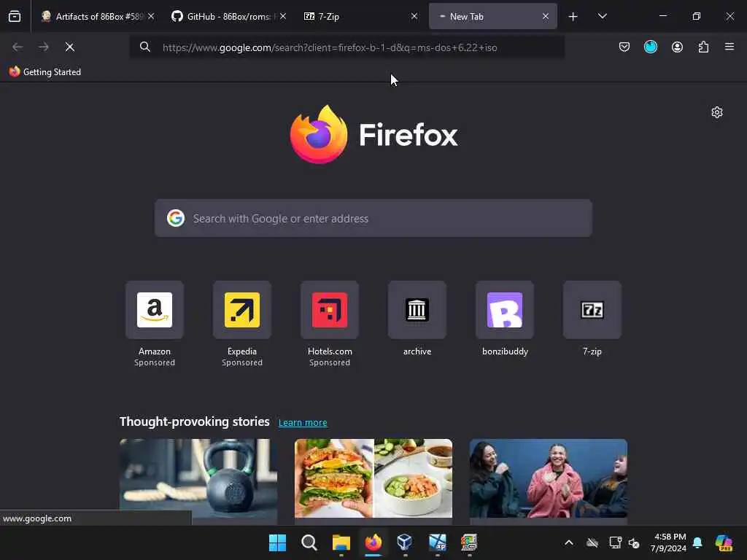Open the kettlebell story thumbnail

[x=198, y=478]
